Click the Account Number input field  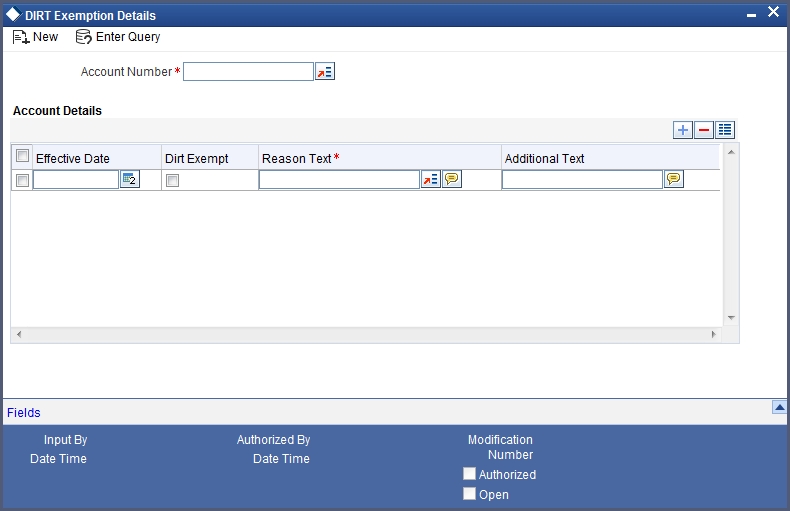point(248,72)
